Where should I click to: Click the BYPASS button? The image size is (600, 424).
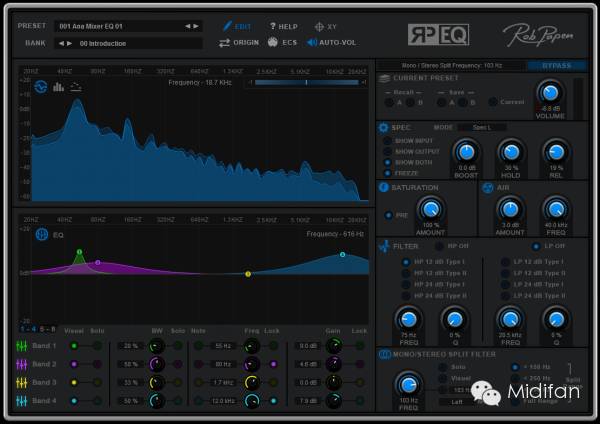tap(556, 66)
